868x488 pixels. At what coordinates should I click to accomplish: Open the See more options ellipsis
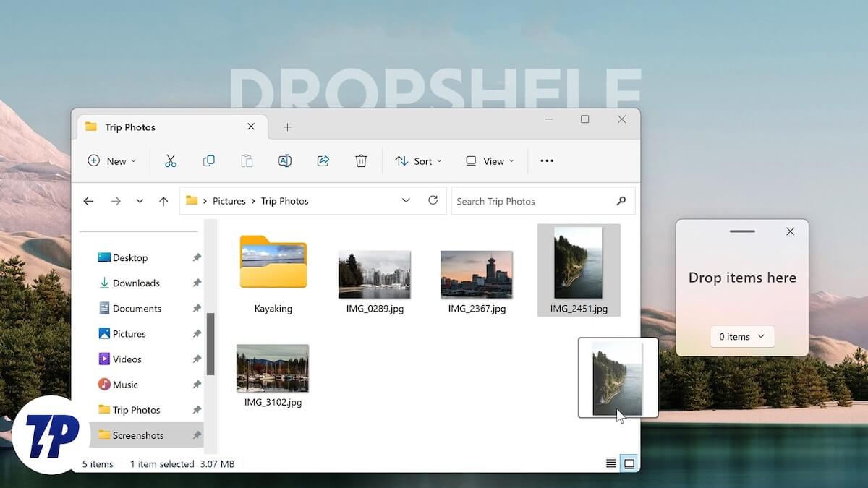point(546,160)
